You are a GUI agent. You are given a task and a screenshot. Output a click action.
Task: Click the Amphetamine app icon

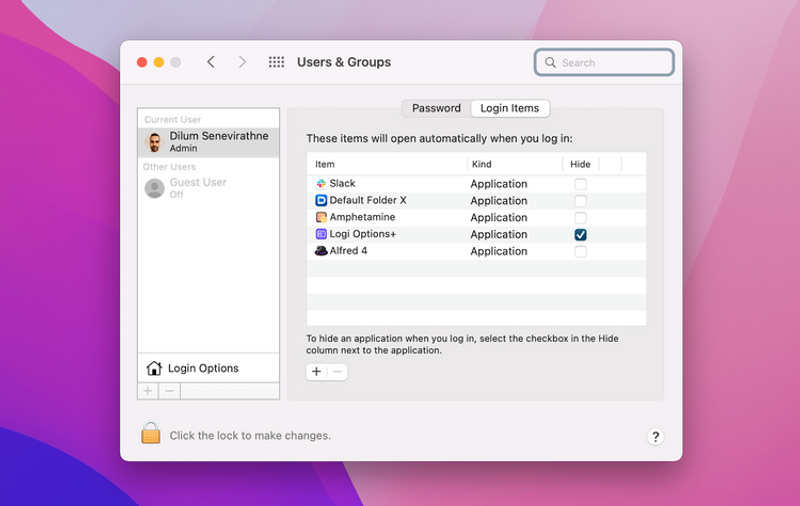pyautogui.click(x=321, y=218)
